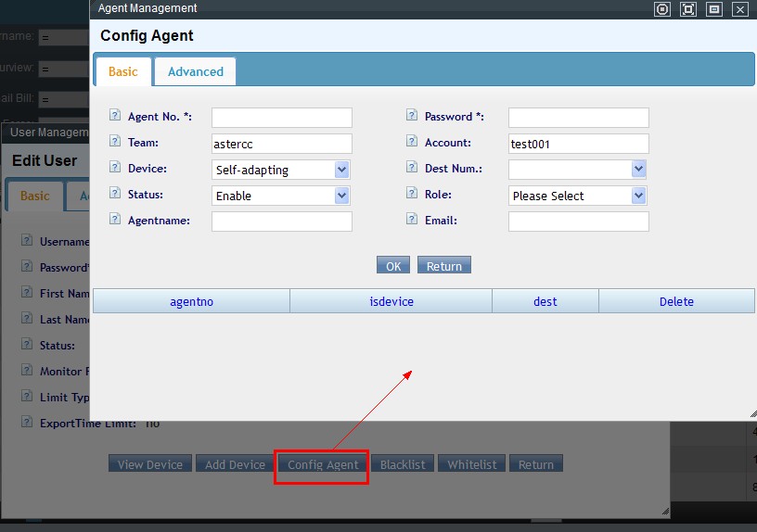Click Config Agent button in Edit User
Image resolution: width=757 pixels, height=532 pixels.
click(323, 464)
